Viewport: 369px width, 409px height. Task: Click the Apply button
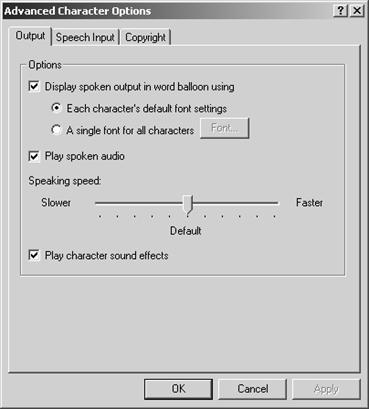(326, 389)
